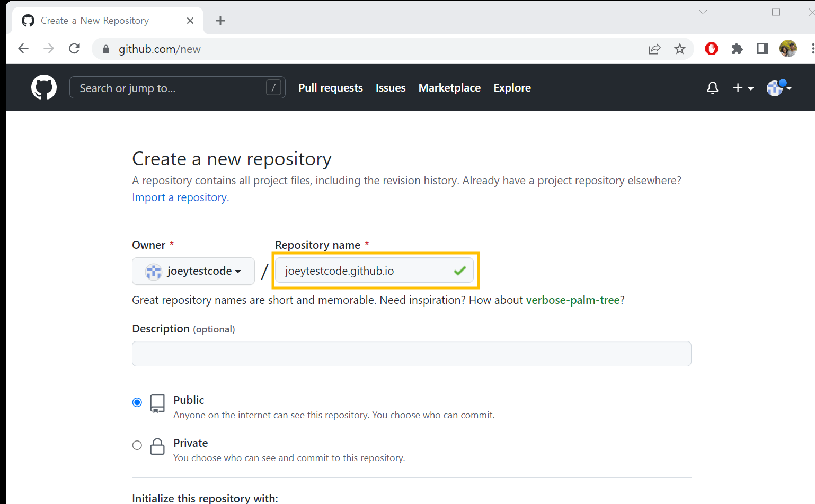
Task: Select the Public radio button
Action: (x=137, y=402)
